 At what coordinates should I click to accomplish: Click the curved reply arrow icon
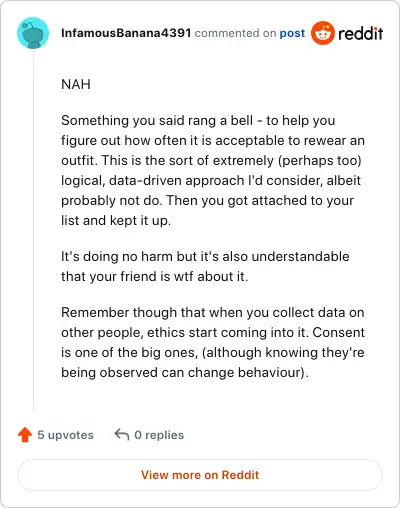click(122, 435)
